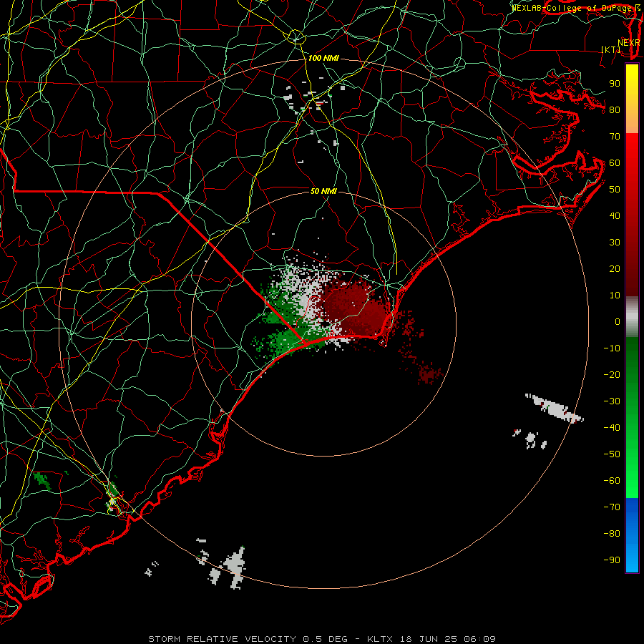644x644 pixels.
Task: Click the elongated gray echo offshore southeast
Action: [x=555, y=408]
